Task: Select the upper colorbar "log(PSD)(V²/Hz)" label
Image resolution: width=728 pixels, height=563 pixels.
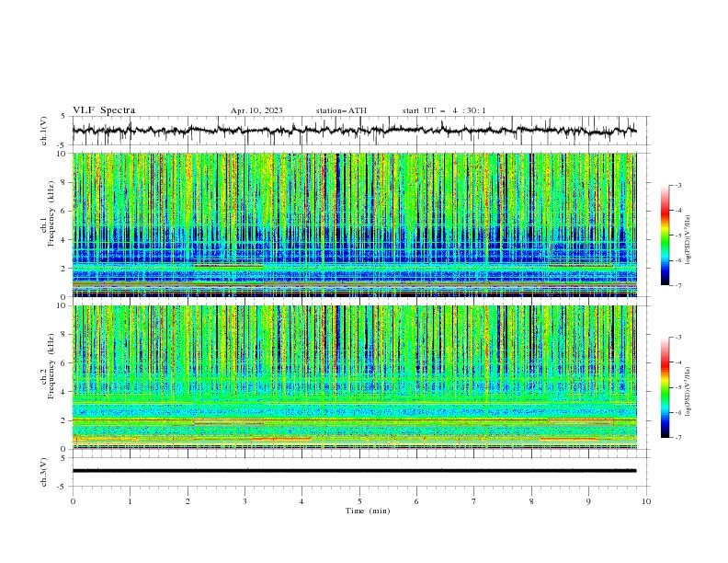Action: pyautogui.click(x=688, y=240)
